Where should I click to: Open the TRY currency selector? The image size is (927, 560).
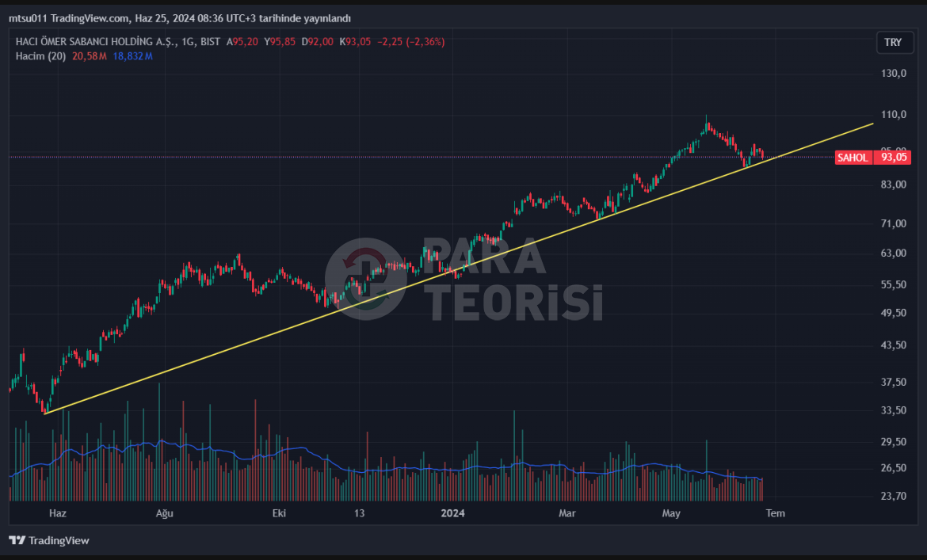point(895,43)
